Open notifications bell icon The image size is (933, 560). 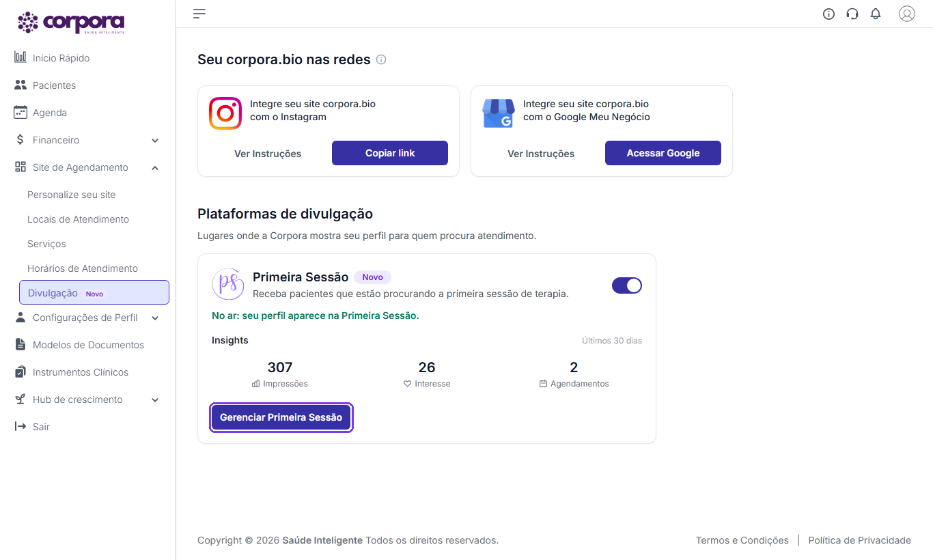[x=876, y=14]
